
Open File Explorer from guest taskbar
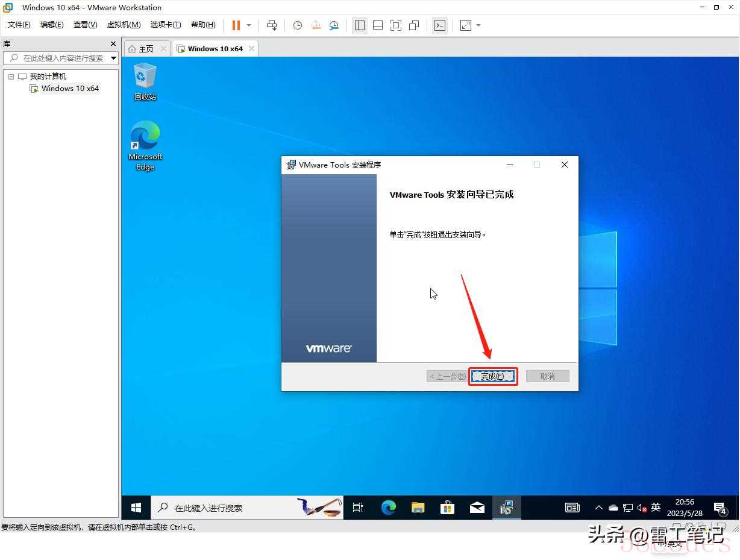[x=418, y=508]
